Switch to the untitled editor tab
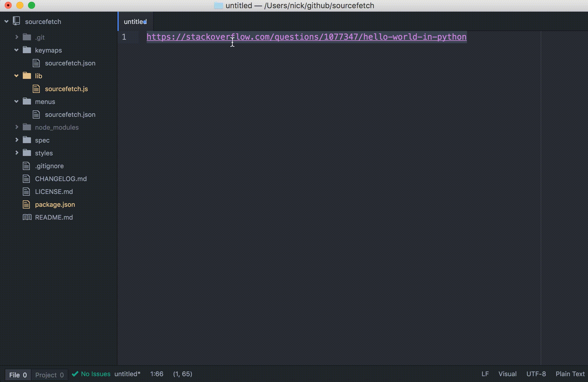 (x=135, y=22)
